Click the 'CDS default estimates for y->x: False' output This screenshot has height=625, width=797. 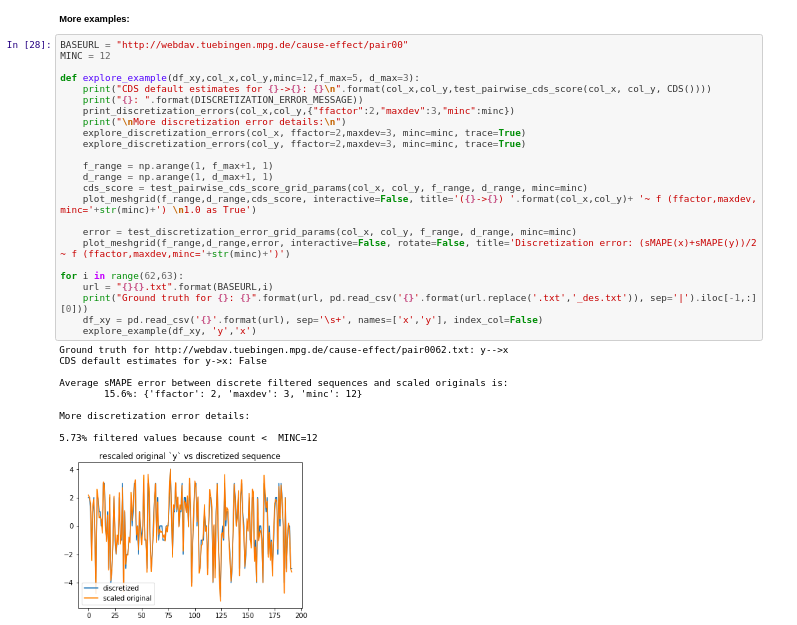(x=163, y=361)
